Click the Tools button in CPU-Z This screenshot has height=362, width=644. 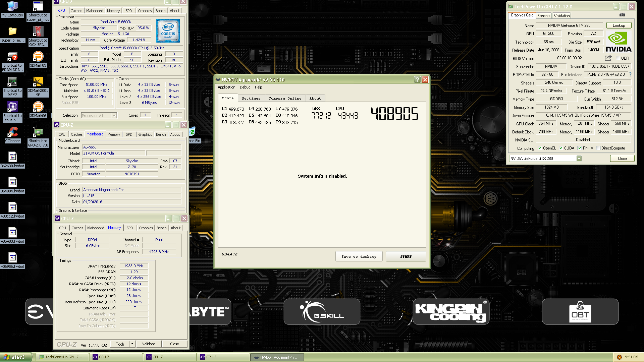click(x=120, y=344)
